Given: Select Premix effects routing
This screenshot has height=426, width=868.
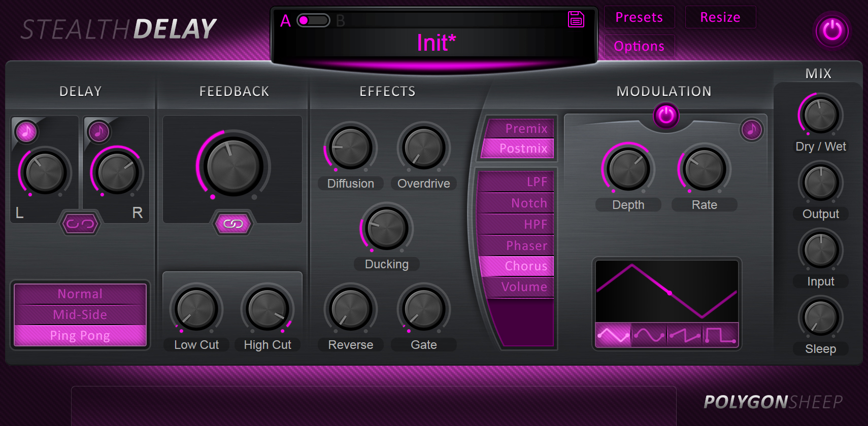Looking at the screenshot, I should [519, 128].
